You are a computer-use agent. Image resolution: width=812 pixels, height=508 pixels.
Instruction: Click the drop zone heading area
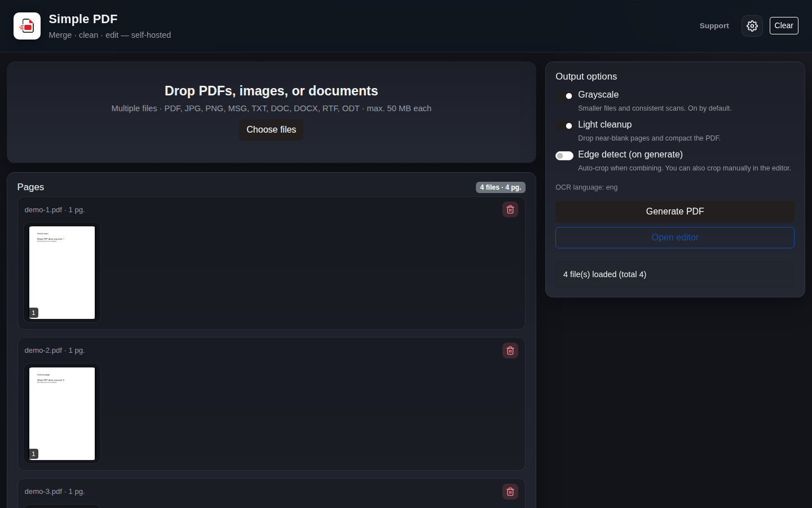271,91
